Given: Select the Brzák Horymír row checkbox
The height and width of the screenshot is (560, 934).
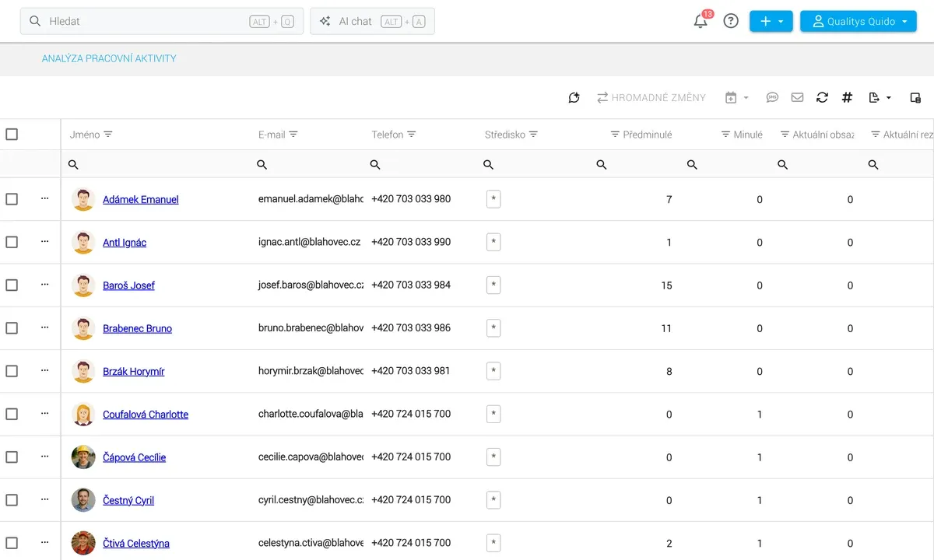Looking at the screenshot, I should (12, 371).
